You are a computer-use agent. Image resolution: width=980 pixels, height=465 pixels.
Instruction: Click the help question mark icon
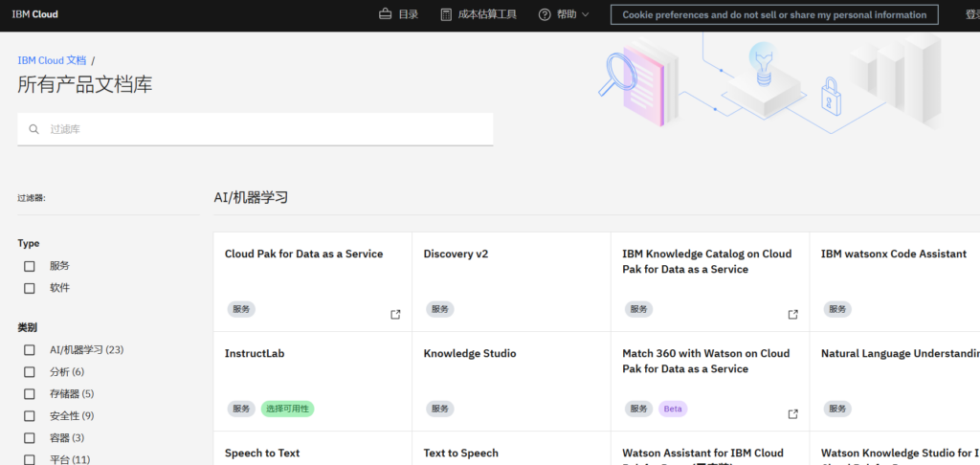pos(545,14)
